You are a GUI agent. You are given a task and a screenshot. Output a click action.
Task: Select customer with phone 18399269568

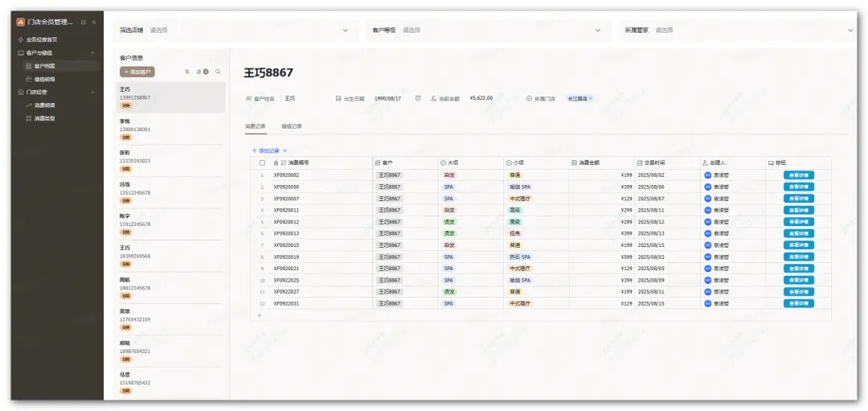(170, 257)
